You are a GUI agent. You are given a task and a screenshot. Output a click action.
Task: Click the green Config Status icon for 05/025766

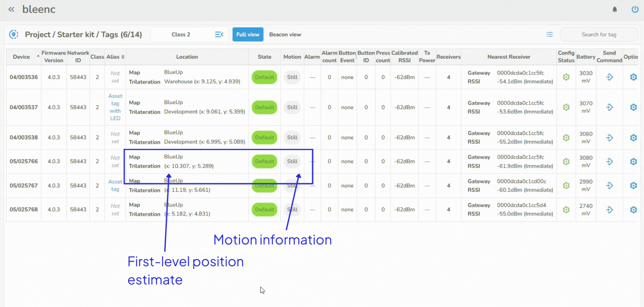[x=566, y=161]
